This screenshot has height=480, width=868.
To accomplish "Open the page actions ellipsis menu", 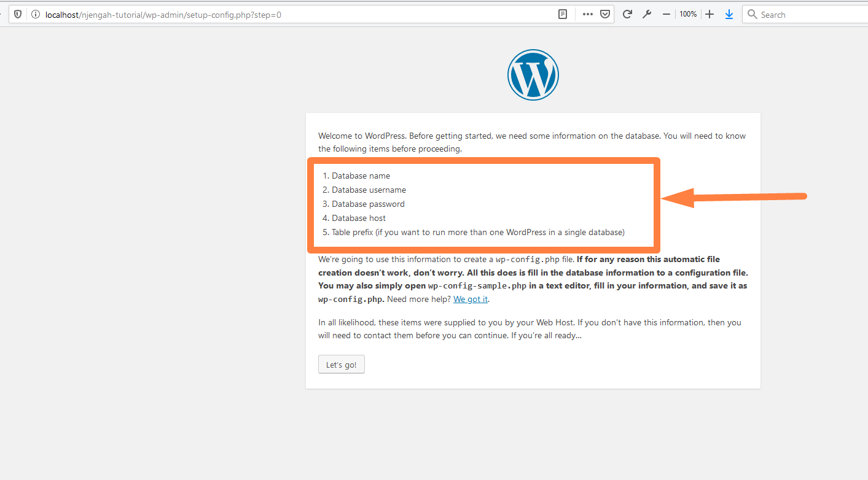I will (x=587, y=14).
